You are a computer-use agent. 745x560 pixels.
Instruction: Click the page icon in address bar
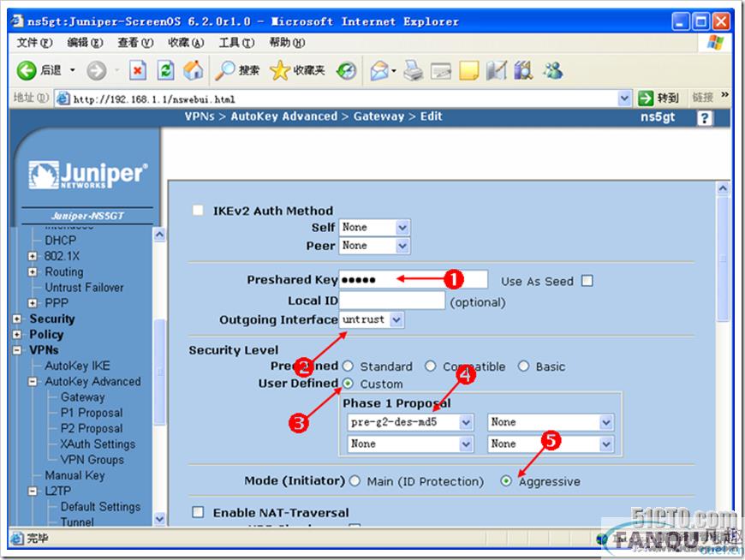coord(63,98)
